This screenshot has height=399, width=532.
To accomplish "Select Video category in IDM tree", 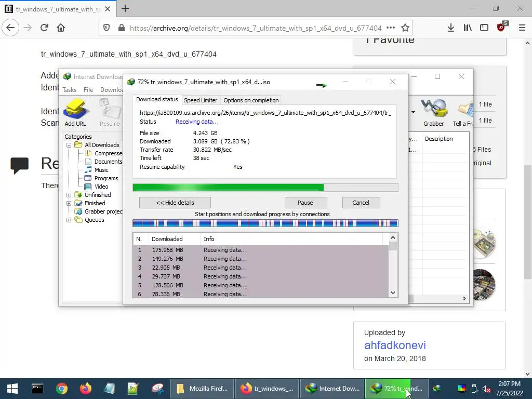I will (x=101, y=187).
